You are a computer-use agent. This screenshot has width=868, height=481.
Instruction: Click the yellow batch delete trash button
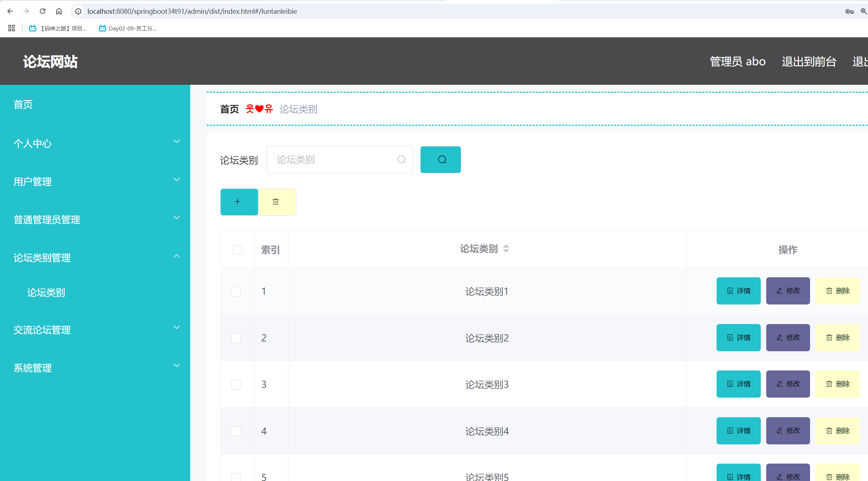pyautogui.click(x=277, y=202)
